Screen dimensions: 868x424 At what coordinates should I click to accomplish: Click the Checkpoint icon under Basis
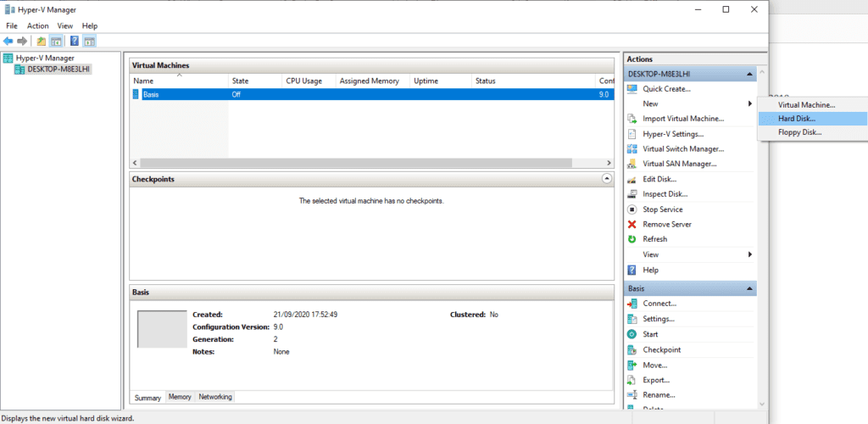[x=632, y=350]
